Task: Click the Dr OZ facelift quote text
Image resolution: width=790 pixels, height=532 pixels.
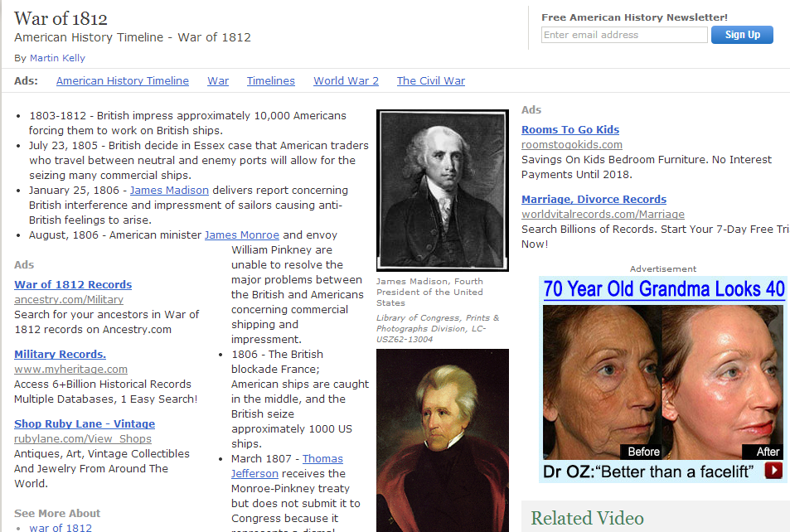Action: [648, 472]
